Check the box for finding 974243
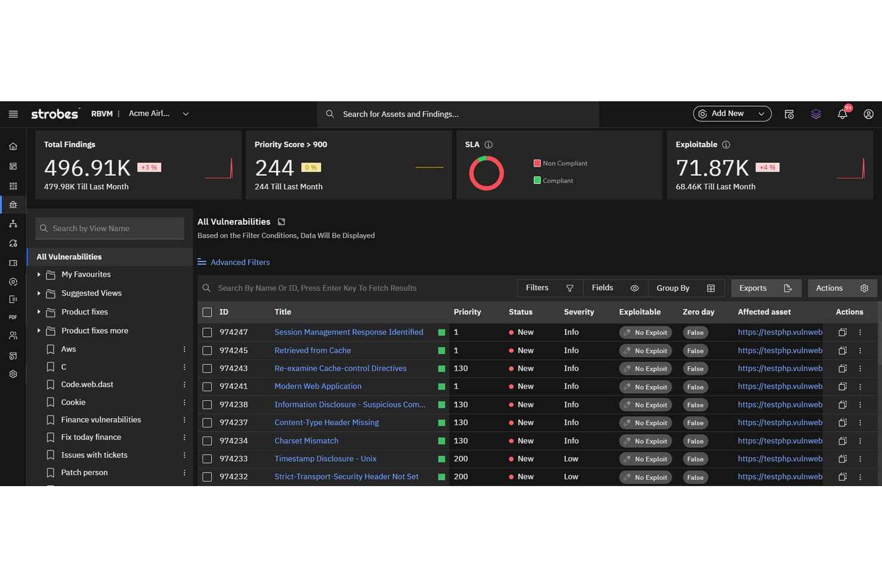Viewport: 882px width, 588px height. [x=207, y=369]
